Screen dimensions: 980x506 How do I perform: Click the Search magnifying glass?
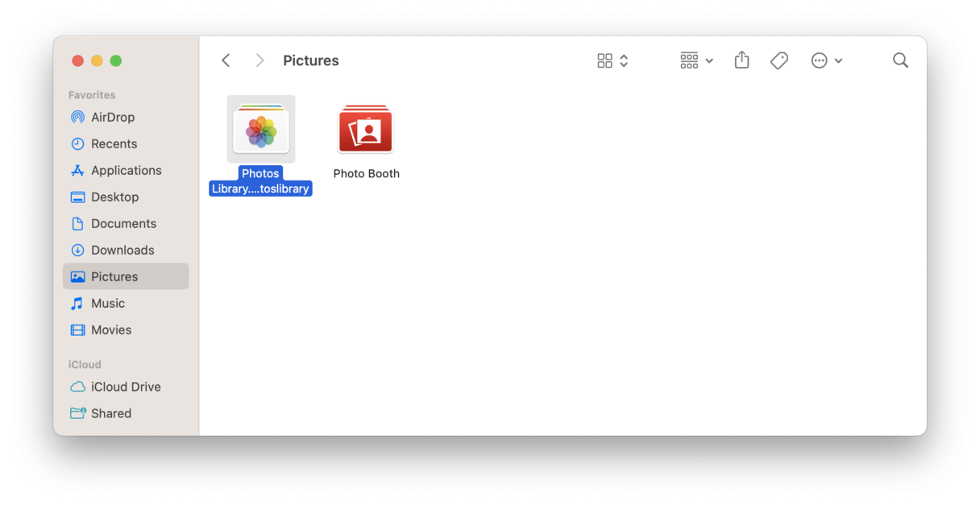pos(900,60)
